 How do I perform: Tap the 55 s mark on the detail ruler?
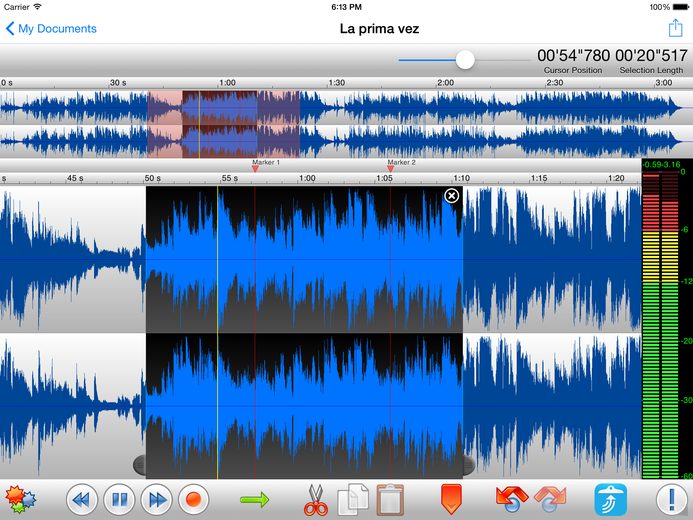229,178
